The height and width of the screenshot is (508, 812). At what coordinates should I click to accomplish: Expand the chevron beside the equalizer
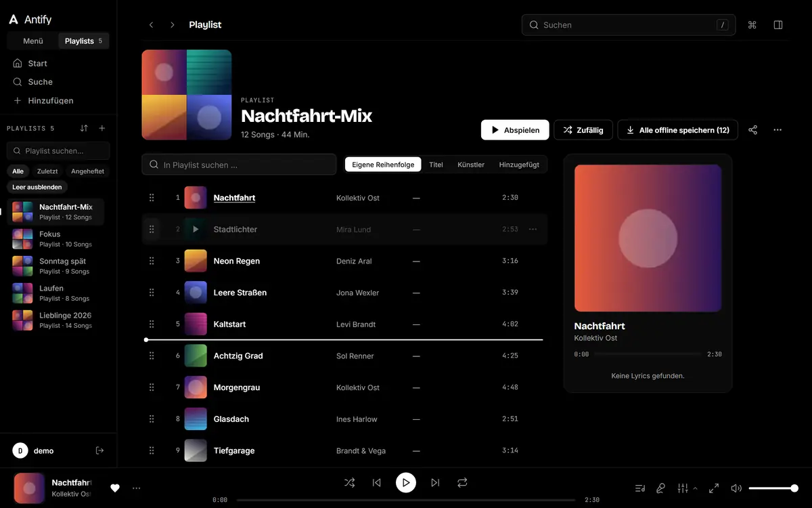(x=695, y=488)
